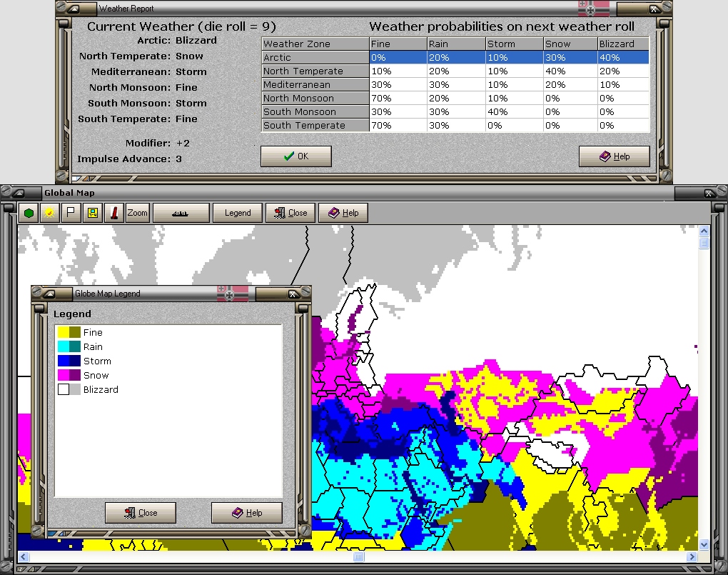The height and width of the screenshot is (575, 728).
Task: Click Close button in Globe Map Legend
Action: (x=141, y=513)
